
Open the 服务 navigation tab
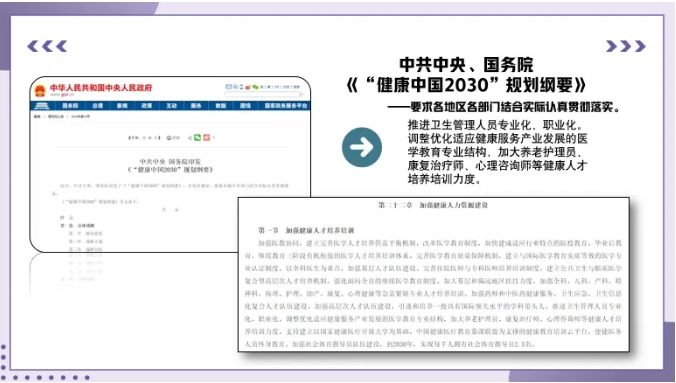tap(196, 106)
